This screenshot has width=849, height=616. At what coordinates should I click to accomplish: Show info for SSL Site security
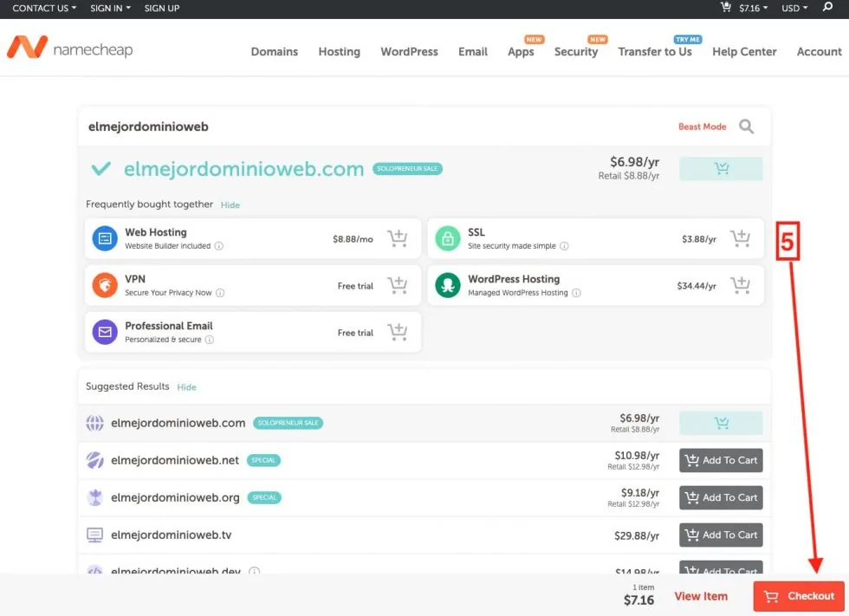[564, 246]
